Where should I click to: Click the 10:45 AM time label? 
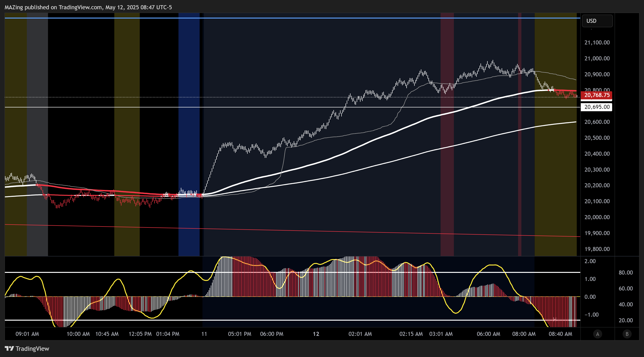tap(107, 334)
